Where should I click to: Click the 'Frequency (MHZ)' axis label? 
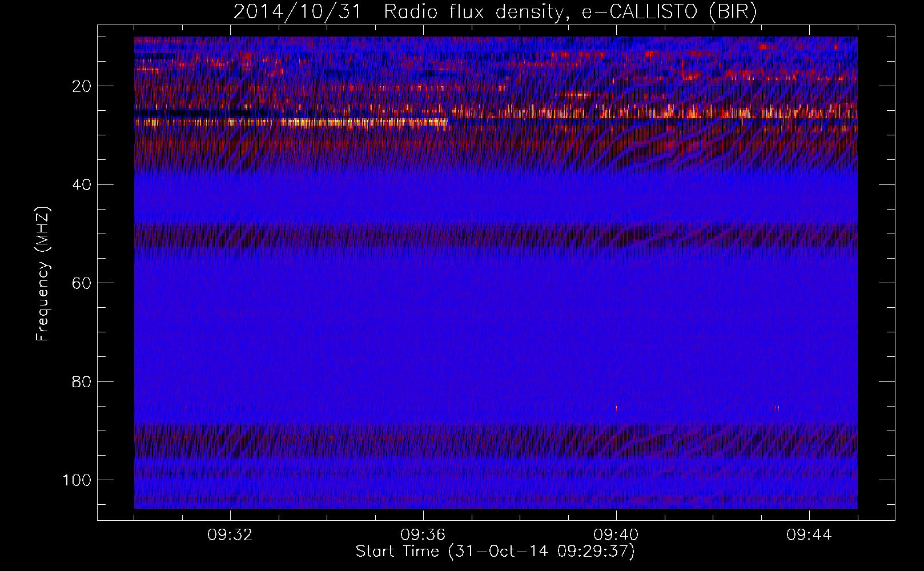click(43, 274)
